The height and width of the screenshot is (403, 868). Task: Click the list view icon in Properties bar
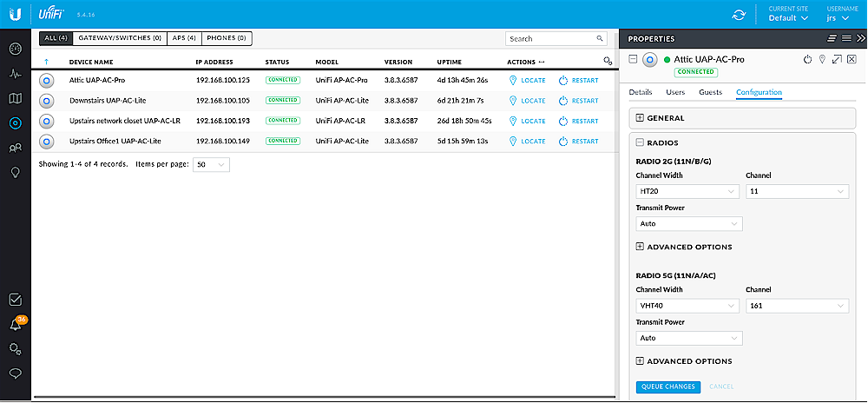pyautogui.click(x=846, y=38)
